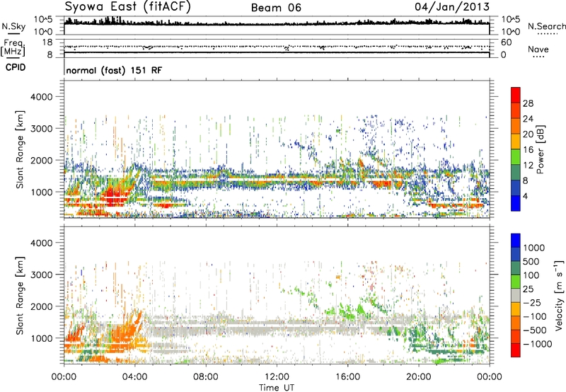Click the date '04/Jan/2013'
The height and width of the screenshot is (392, 566).
[x=452, y=7]
